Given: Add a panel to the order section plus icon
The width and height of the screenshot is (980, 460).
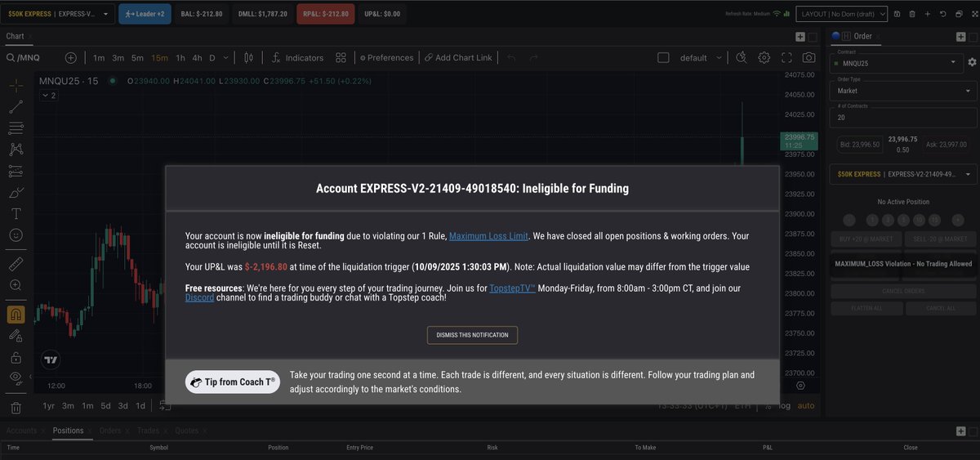Looking at the screenshot, I should [x=961, y=36].
